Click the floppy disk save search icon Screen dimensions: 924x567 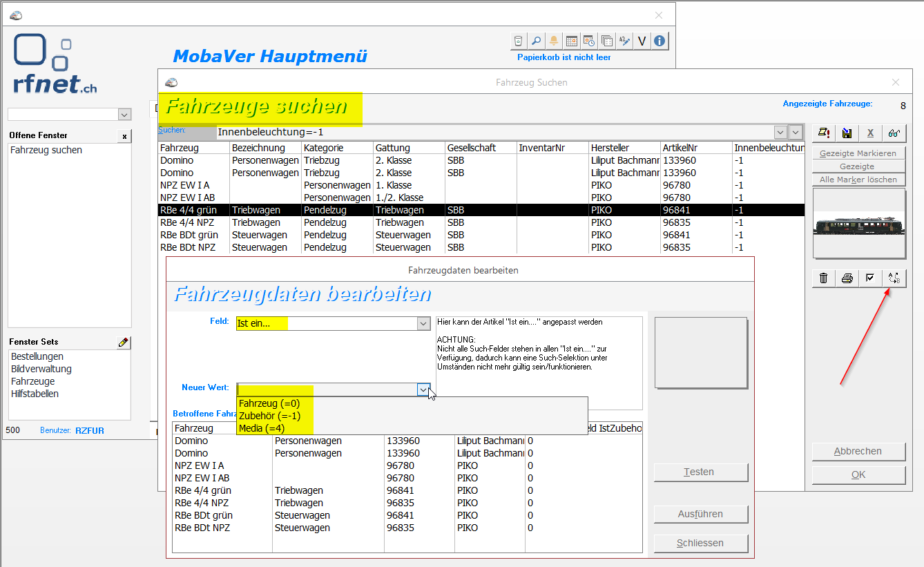click(x=847, y=133)
